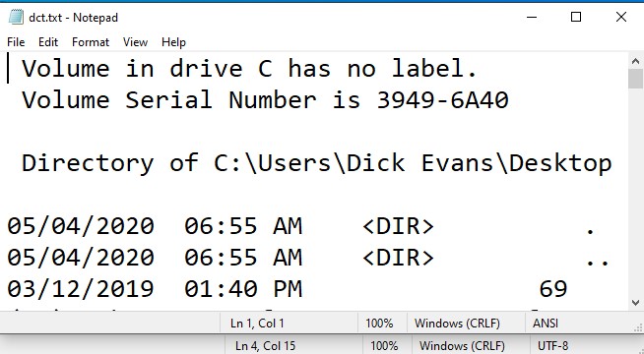Open the File menu
This screenshot has width=644, height=354.
tap(16, 42)
